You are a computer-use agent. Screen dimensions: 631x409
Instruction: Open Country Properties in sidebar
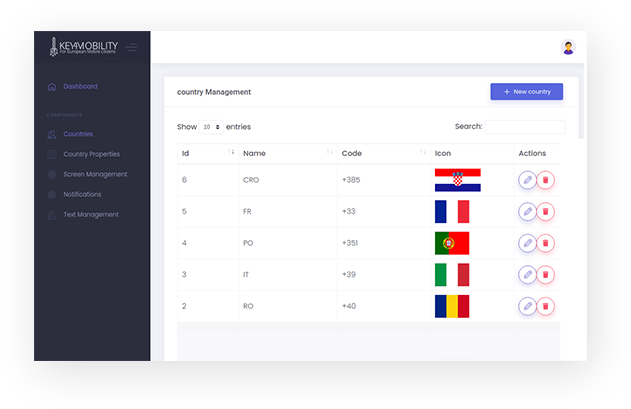coord(91,154)
